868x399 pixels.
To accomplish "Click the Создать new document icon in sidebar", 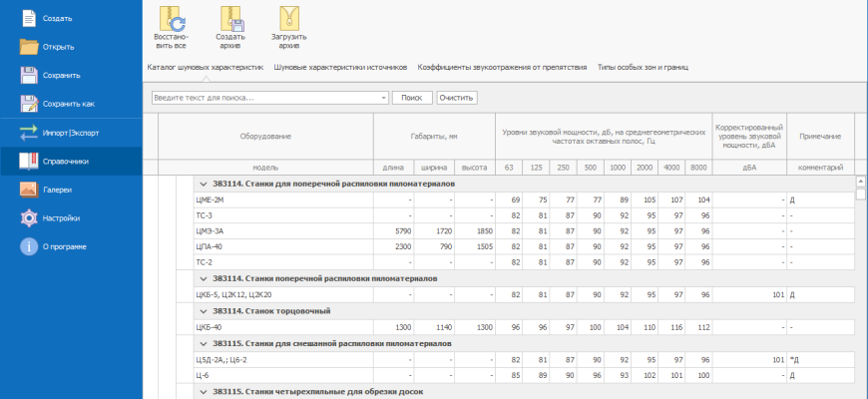I will click(28, 18).
